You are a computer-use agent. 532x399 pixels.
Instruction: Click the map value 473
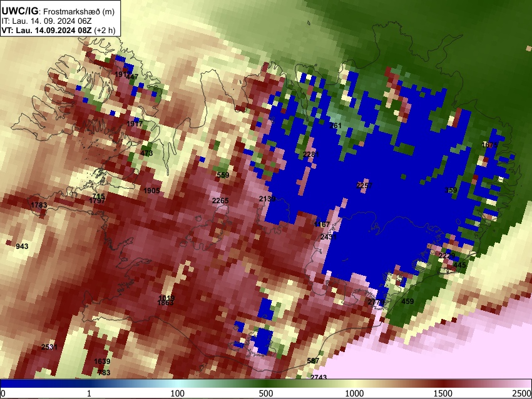146,153
